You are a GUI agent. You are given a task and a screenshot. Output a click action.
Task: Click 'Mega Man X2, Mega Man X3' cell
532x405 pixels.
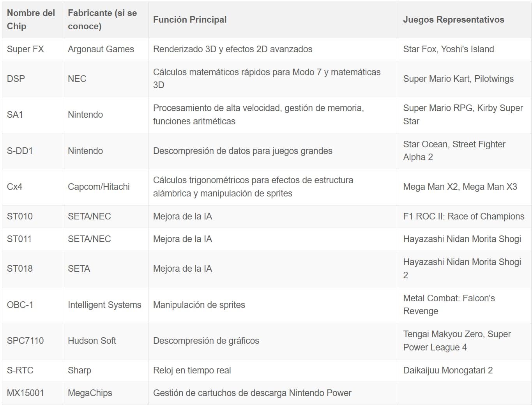460,187
